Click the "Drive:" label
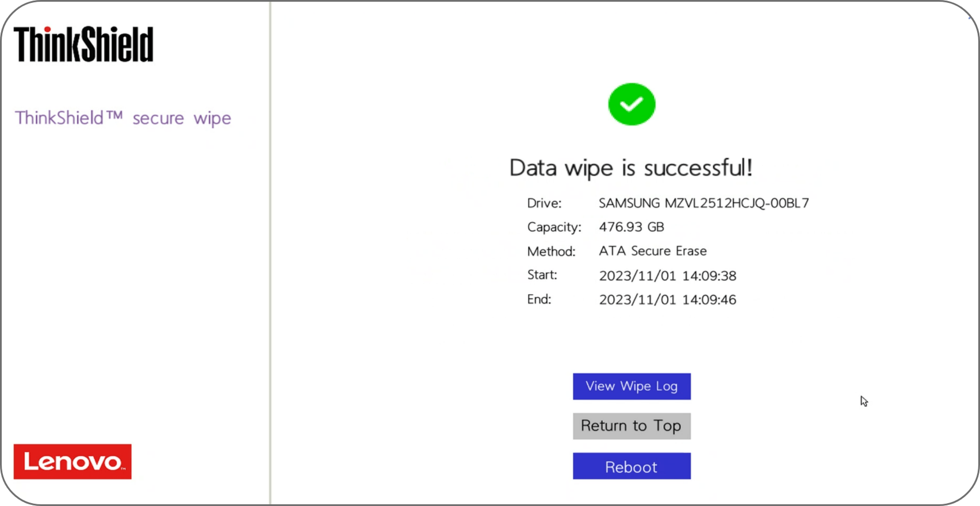 (544, 203)
